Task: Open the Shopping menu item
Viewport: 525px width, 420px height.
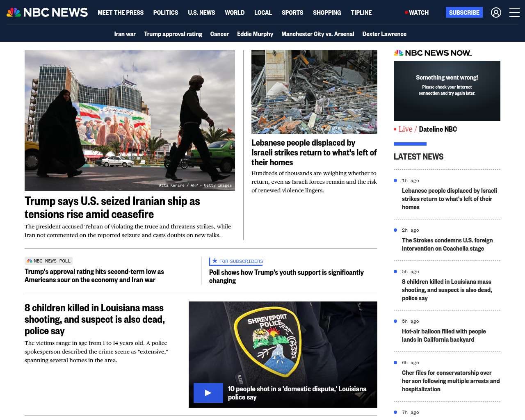Action: point(327,13)
